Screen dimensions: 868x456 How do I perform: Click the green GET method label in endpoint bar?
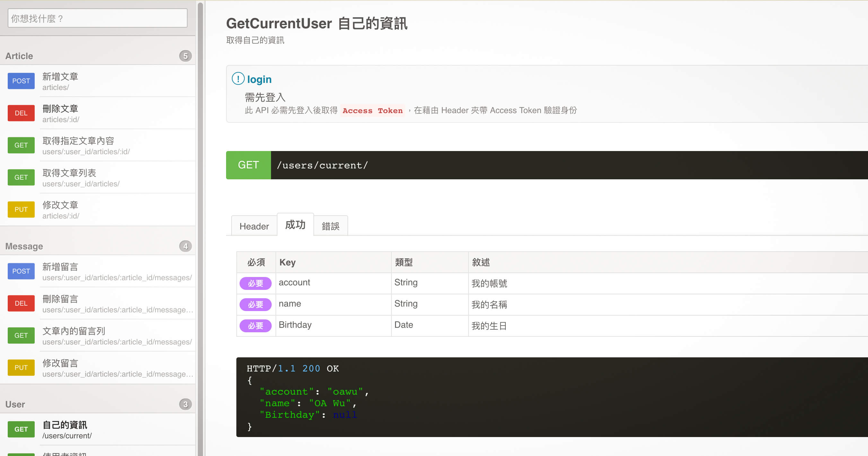pyautogui.click(x=248, y=165)
